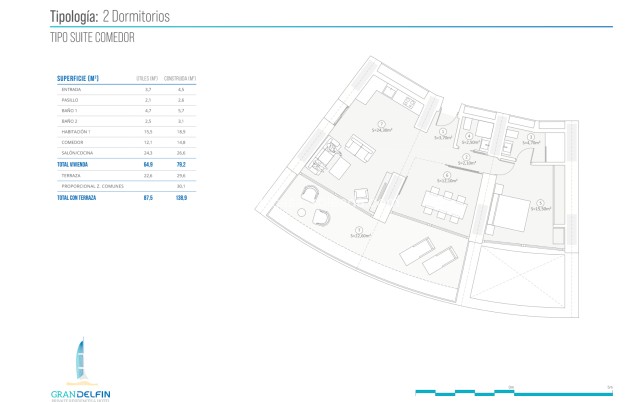Click the 138,9 total con terraza value

click(181, 198)
